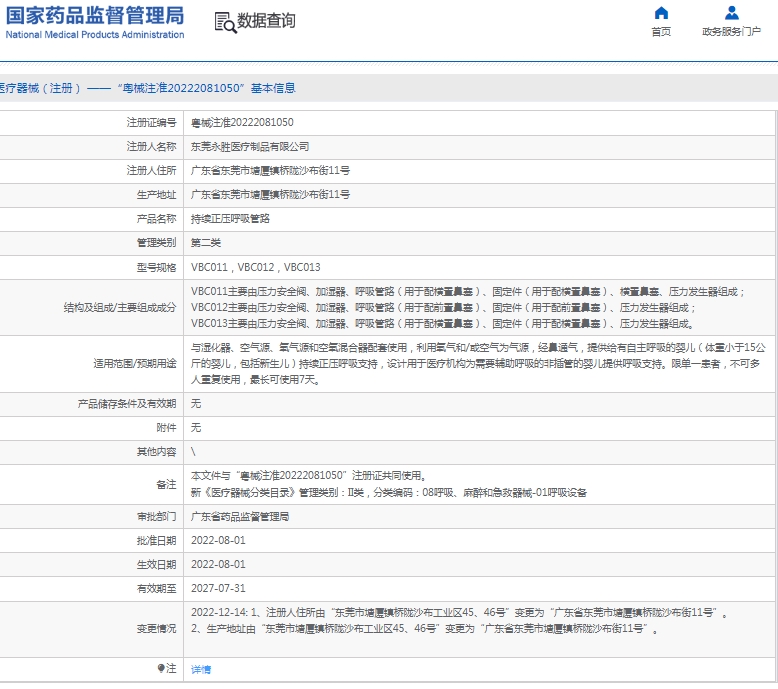Click the 政务服务门户 label
The image size is (778, 689).
(731, 32)
